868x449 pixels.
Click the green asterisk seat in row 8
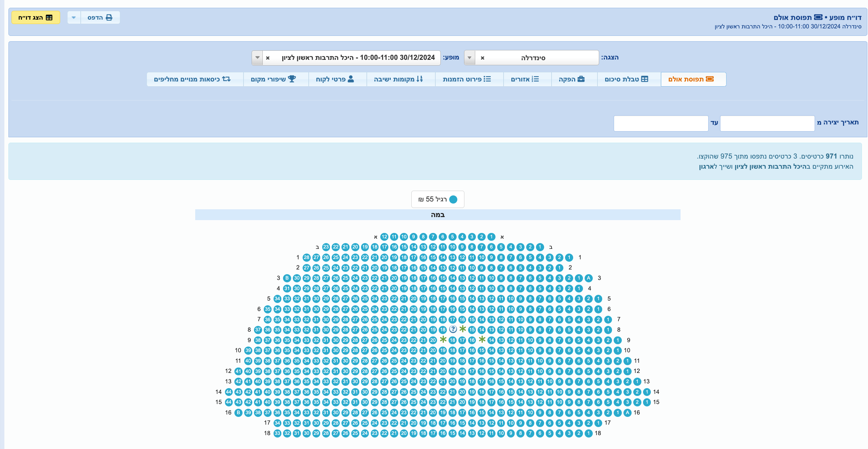463,329
